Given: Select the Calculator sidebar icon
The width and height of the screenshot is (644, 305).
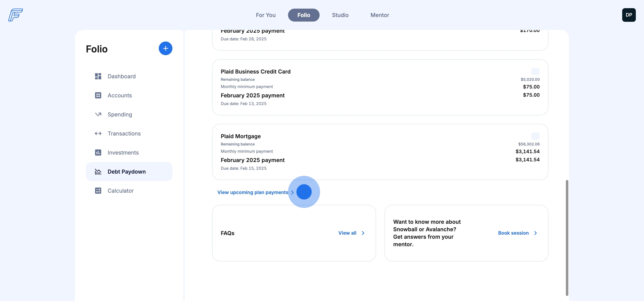Looking at the screenshot, I should tap(98, 191).
